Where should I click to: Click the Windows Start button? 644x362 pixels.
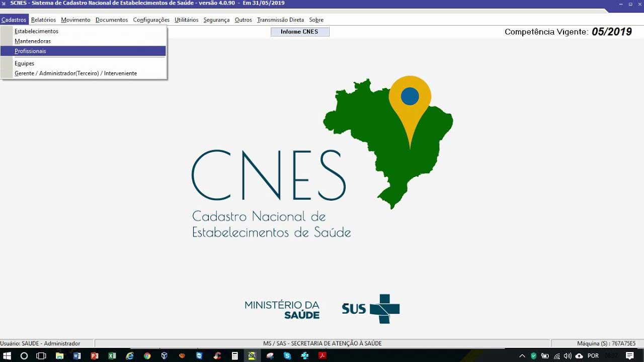(x=8, y=356)
